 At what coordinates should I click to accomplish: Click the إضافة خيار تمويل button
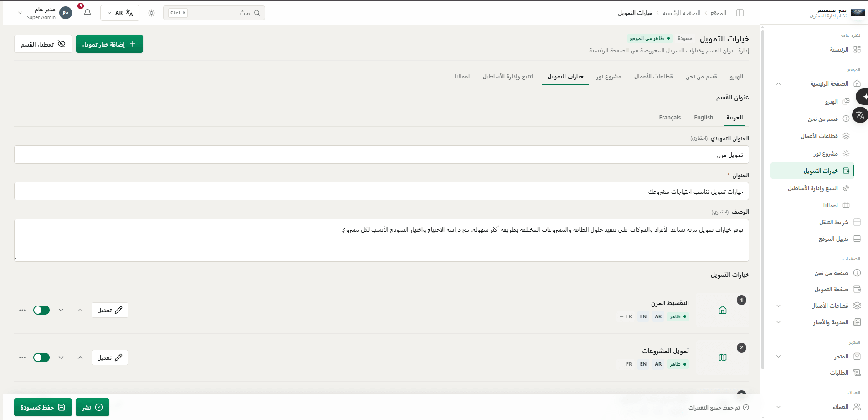click(x=109, y=44)
